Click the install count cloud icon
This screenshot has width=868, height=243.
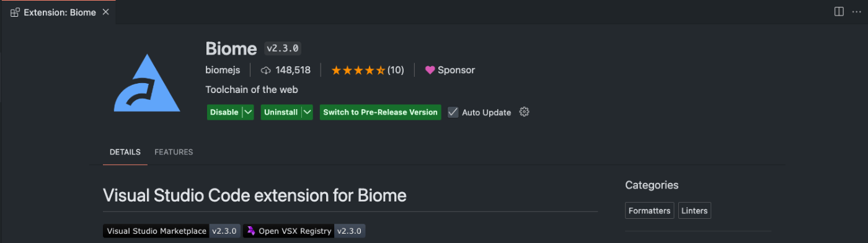(266, 70)
